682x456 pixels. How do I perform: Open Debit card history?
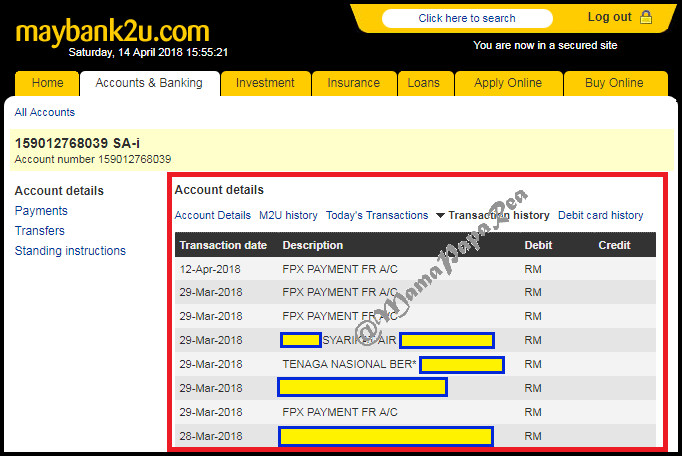601,215
